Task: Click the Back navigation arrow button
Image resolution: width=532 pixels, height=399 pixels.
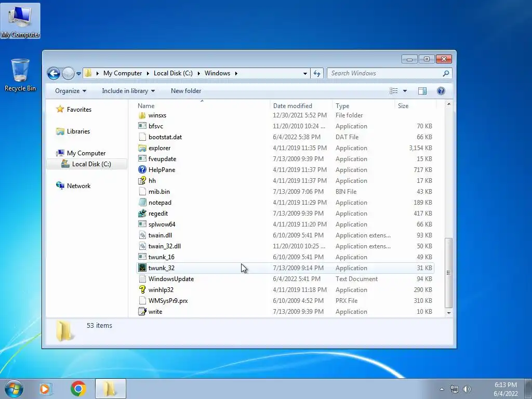Action: (54, 73)
